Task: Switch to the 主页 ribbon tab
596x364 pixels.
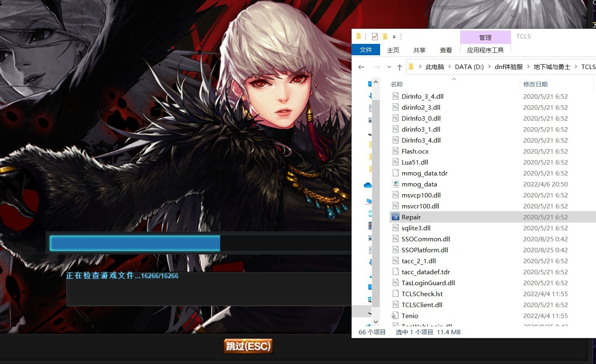Action: [393, 50]
